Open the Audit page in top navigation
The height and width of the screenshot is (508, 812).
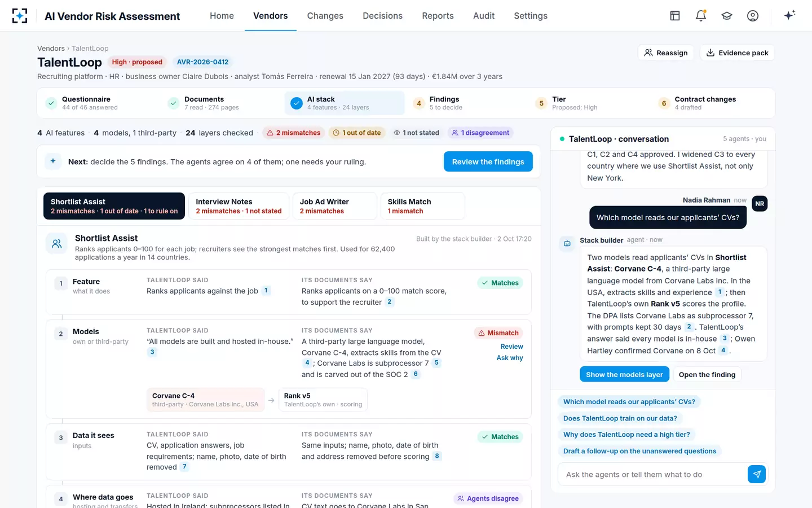pos(484,16)
